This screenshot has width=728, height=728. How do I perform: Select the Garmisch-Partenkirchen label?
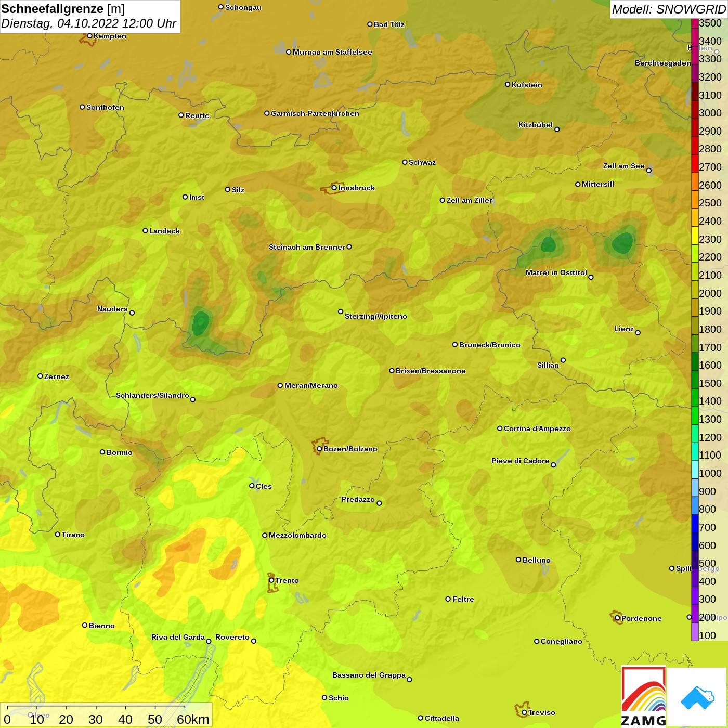[x=315, y=113]
